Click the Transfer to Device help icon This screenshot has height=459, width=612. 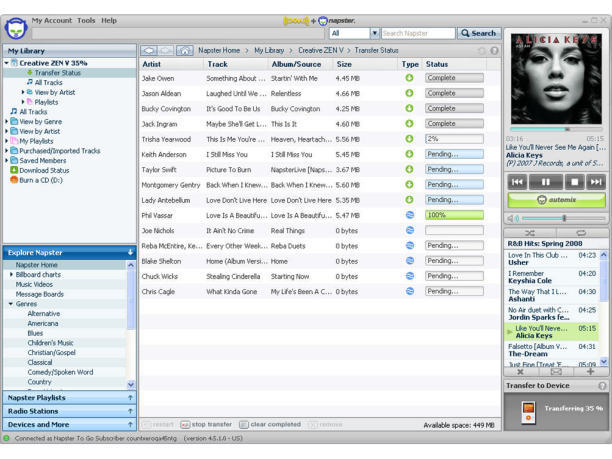602,385
